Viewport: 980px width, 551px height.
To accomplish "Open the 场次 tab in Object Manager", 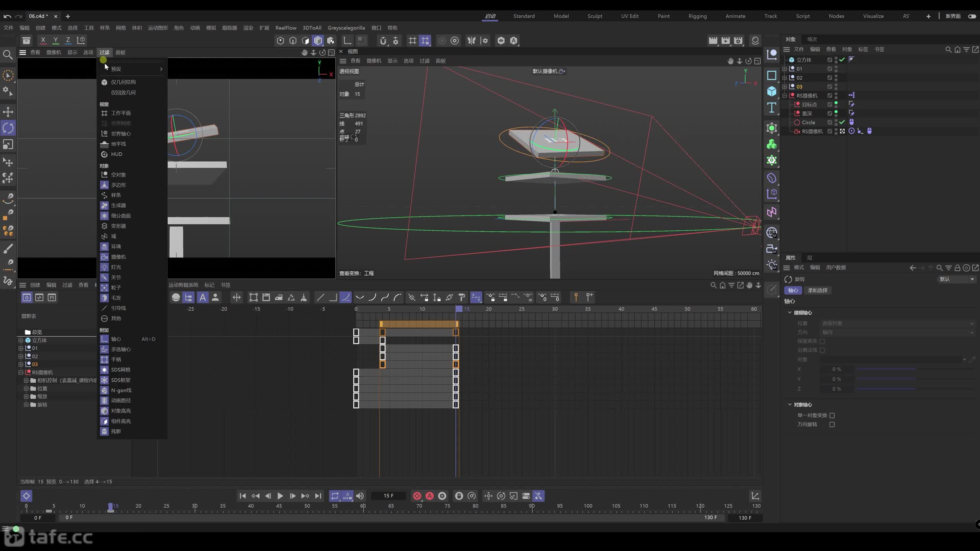I will pos(812,39).
